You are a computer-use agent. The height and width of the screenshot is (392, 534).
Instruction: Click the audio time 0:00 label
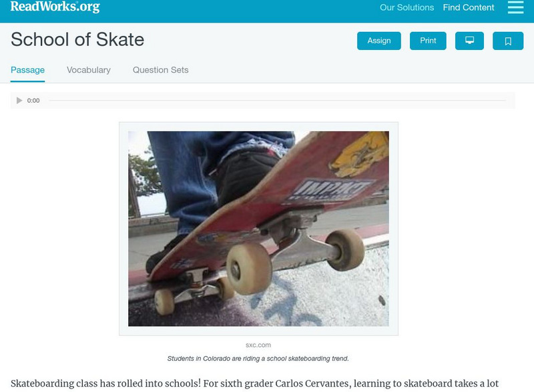33,101
